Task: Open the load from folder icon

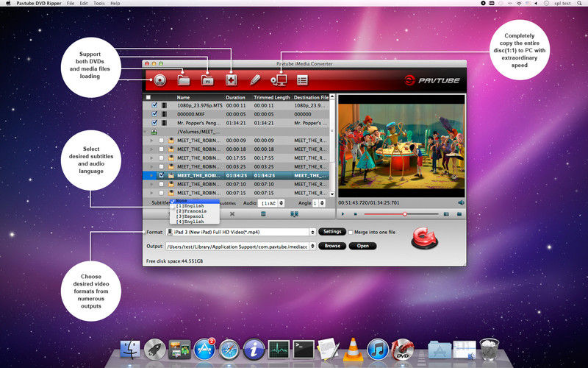Action: pos(183,80)
